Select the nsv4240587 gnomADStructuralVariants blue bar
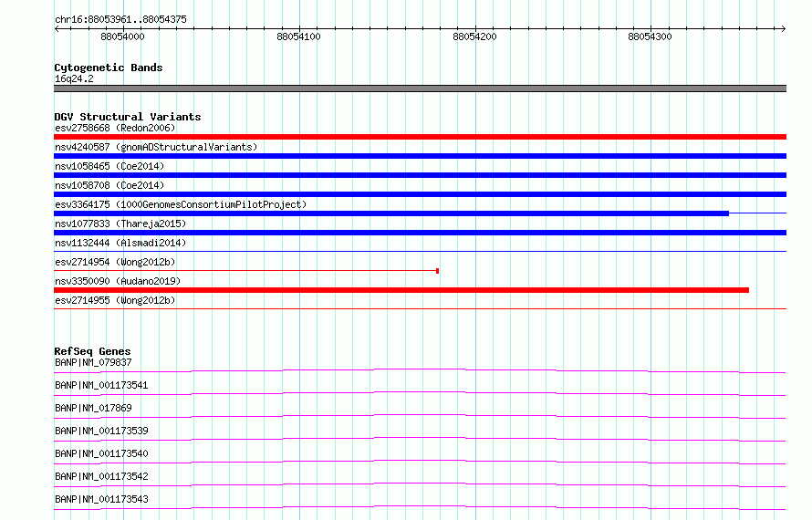Viewport: 812px width, 520px height. (420, 156)
